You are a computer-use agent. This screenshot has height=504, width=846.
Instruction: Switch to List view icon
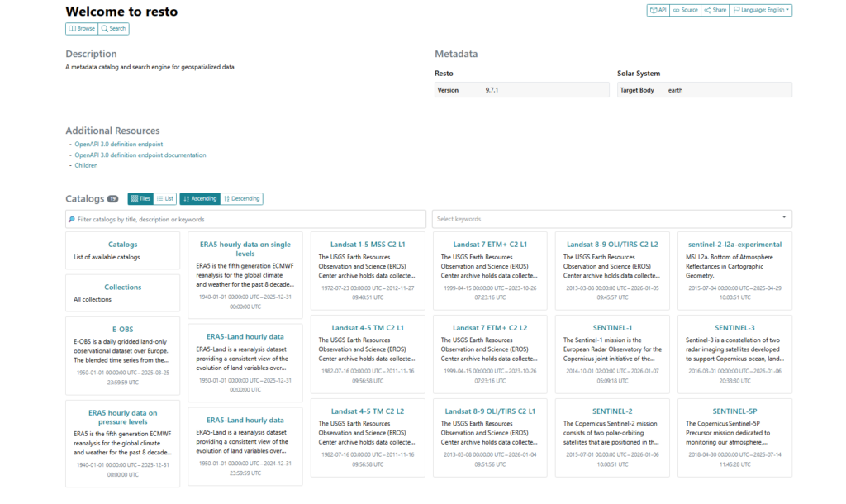click(161, 198)
